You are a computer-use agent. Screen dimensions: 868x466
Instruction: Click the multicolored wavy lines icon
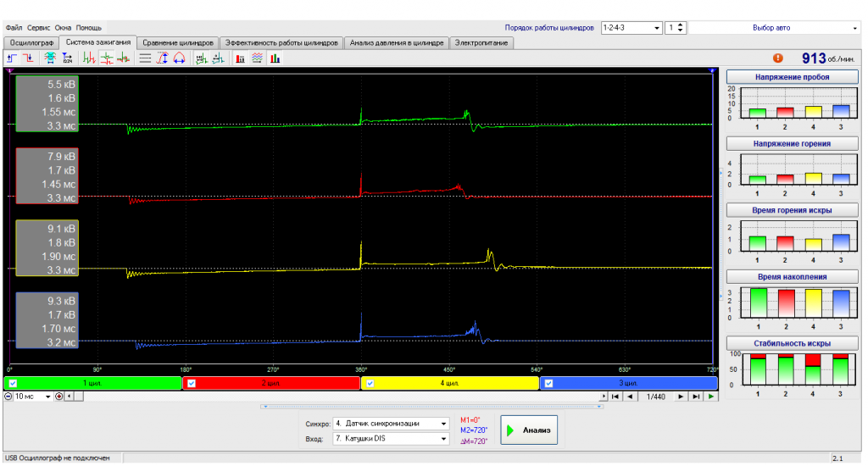tap(258, 58)
